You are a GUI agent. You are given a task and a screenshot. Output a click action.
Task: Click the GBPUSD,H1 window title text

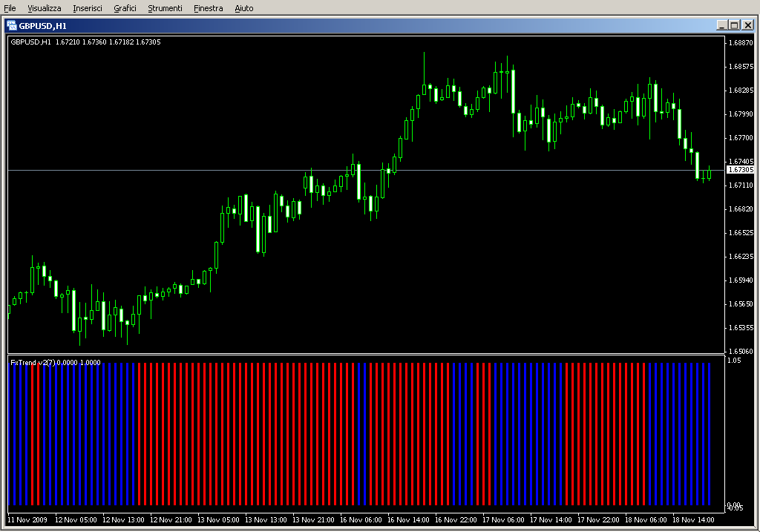(x=42, y=26)
